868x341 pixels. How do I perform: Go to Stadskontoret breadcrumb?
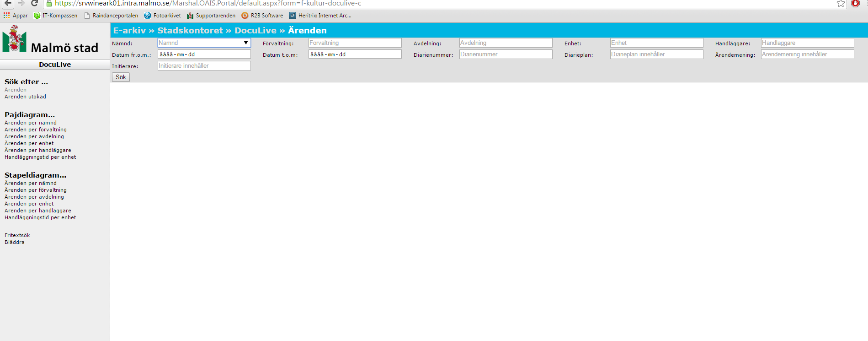190,30
